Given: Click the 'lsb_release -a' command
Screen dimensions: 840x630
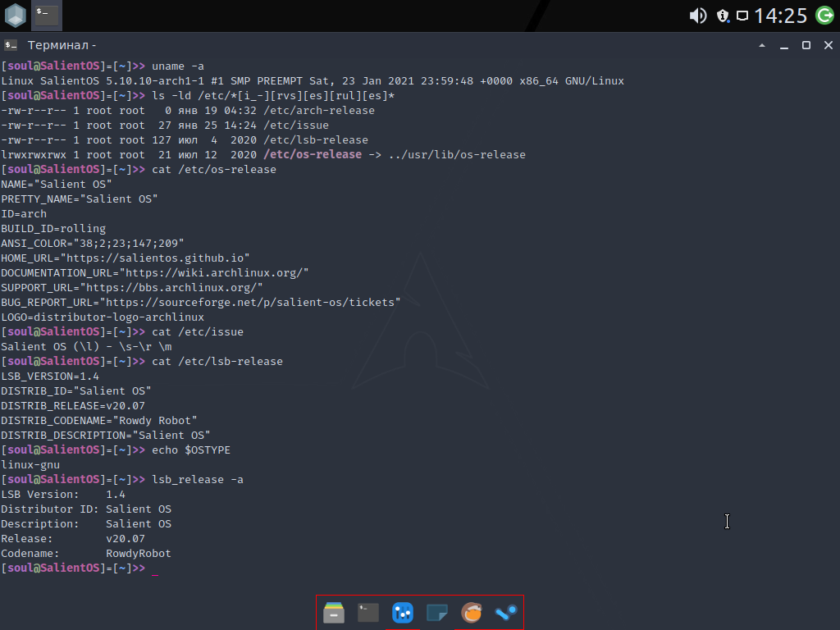Looking at the screenshot, I should (198, 479).
